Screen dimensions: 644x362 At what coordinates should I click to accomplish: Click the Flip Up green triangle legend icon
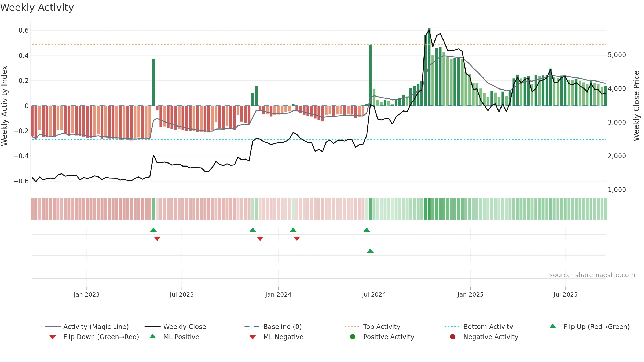(x=553, y=326)
